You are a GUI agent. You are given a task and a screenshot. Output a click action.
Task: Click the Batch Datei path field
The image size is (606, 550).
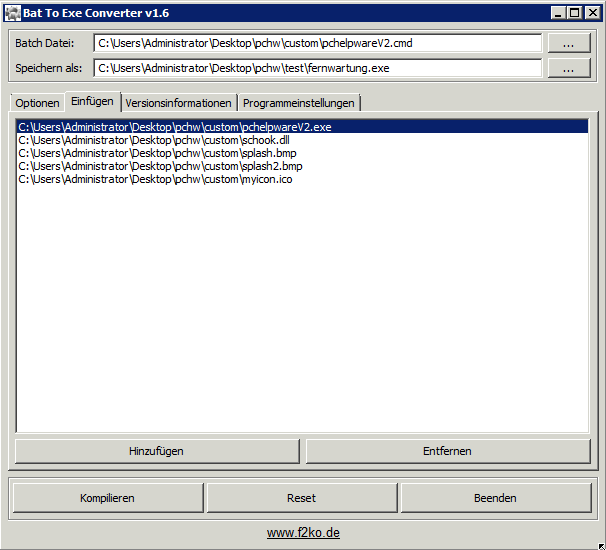coord(317,44)
